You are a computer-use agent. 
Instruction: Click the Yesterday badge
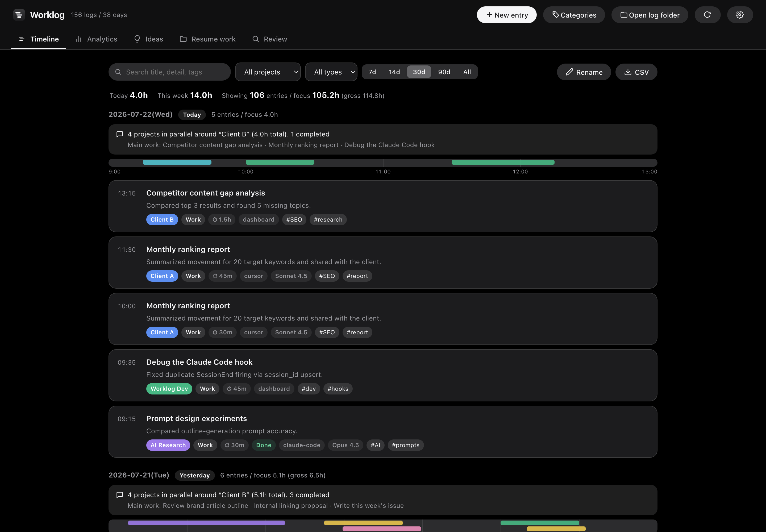(x=195, y=475)
